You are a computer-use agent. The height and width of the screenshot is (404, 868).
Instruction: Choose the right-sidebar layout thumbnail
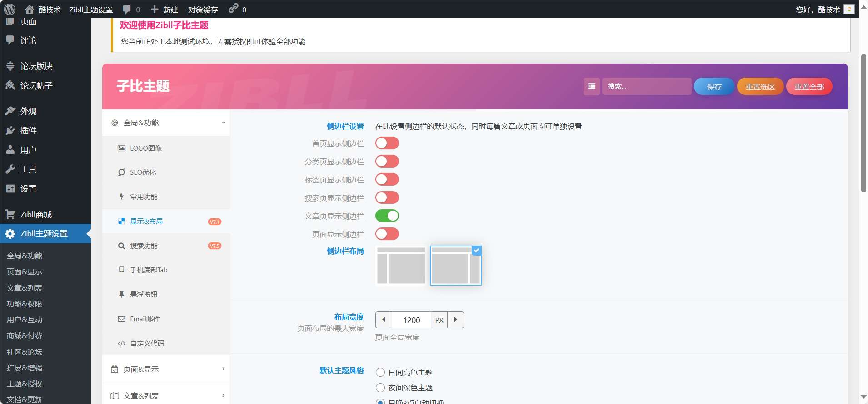[455, 266]
